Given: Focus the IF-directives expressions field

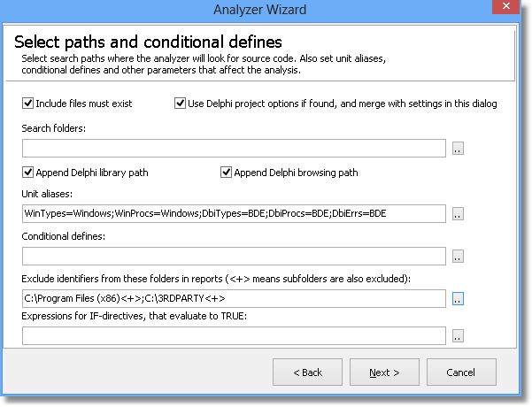Looking at the screenshot, I should tap(234, 336).
